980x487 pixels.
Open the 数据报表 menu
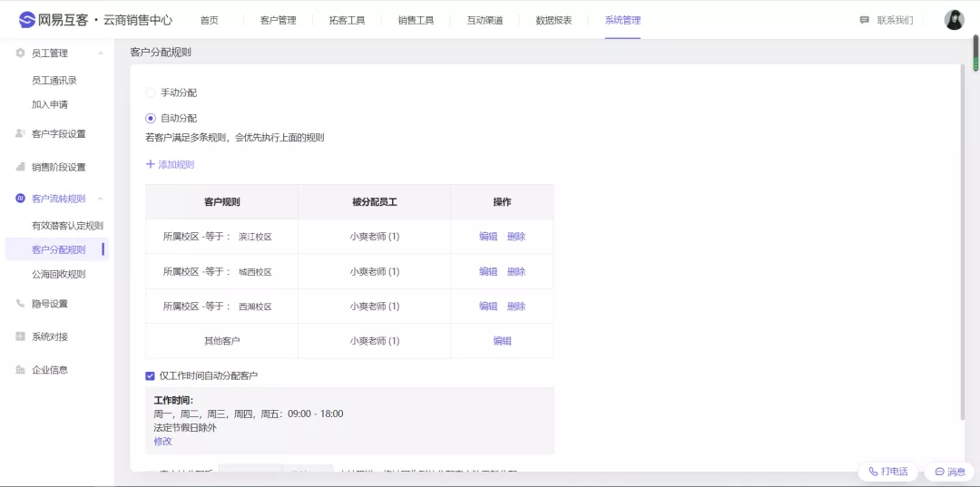554,20
